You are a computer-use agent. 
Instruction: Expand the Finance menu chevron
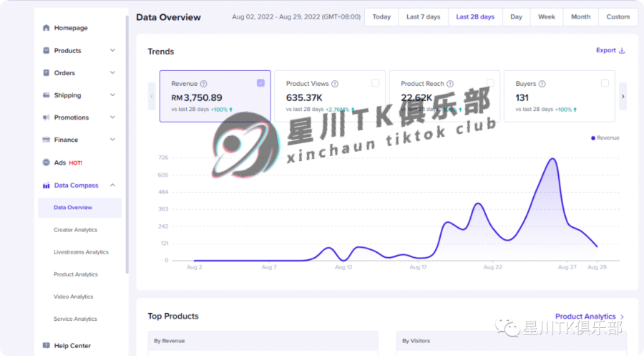112,140
